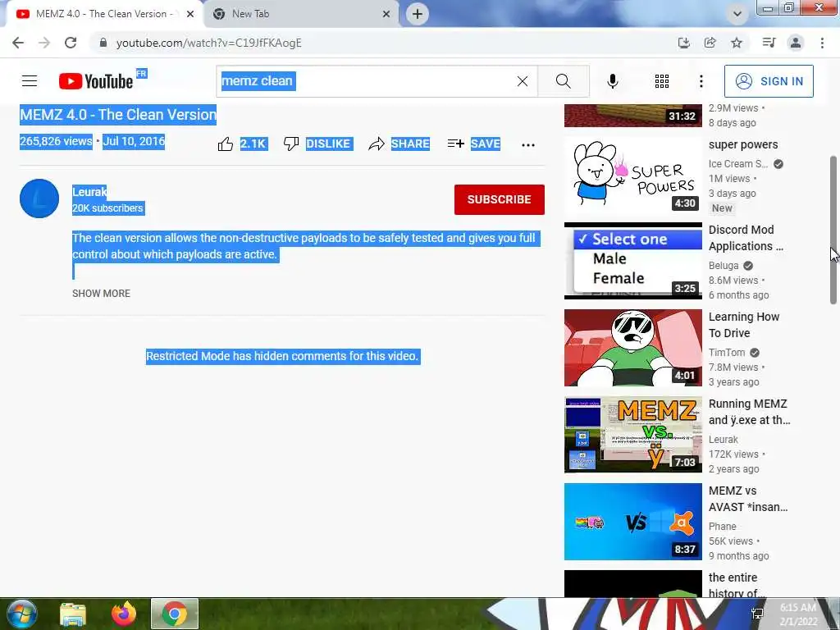Expand description with SHOW MORE

101,293
